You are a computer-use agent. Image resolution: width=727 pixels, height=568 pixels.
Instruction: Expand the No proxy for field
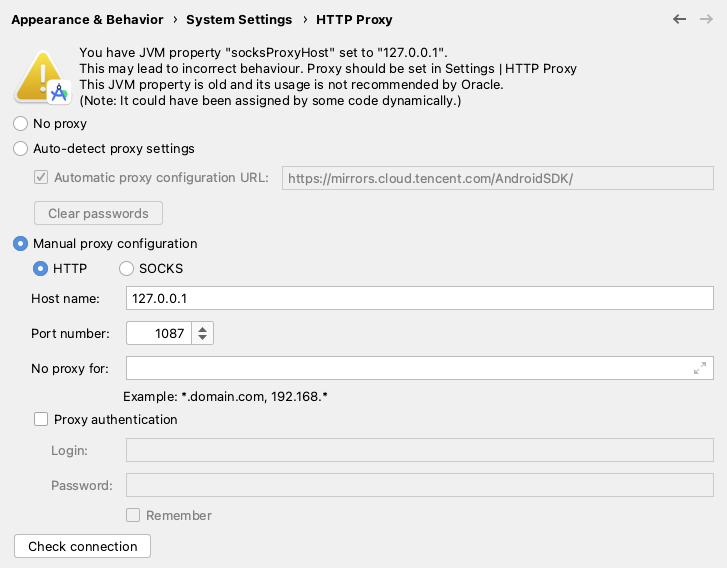(x=700, y=368)
